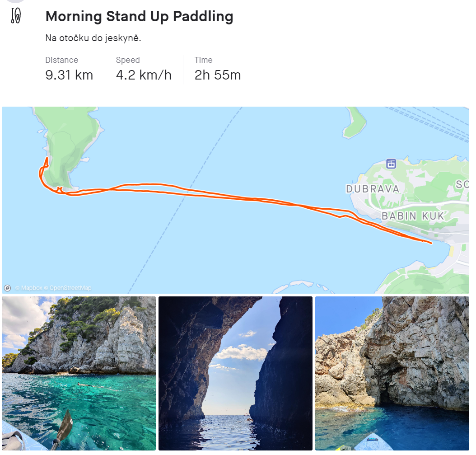The height and width of the screenshot is (455, 476).
Task: Click the stand up paddling activity icon
Action: pos(16,16)
